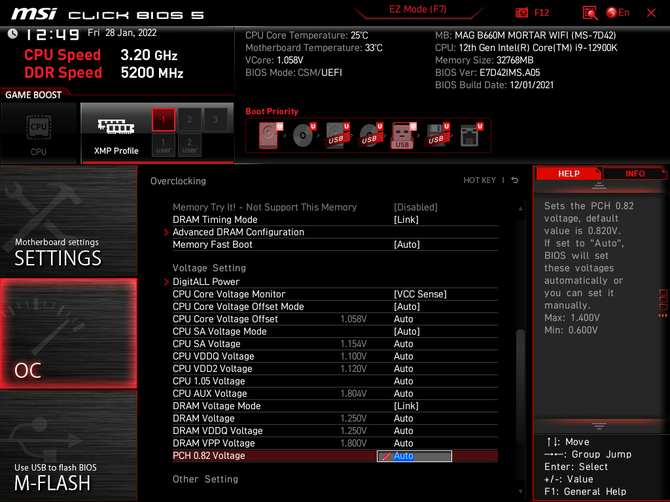Change language via the En globe icon

(x=618, y=13)
